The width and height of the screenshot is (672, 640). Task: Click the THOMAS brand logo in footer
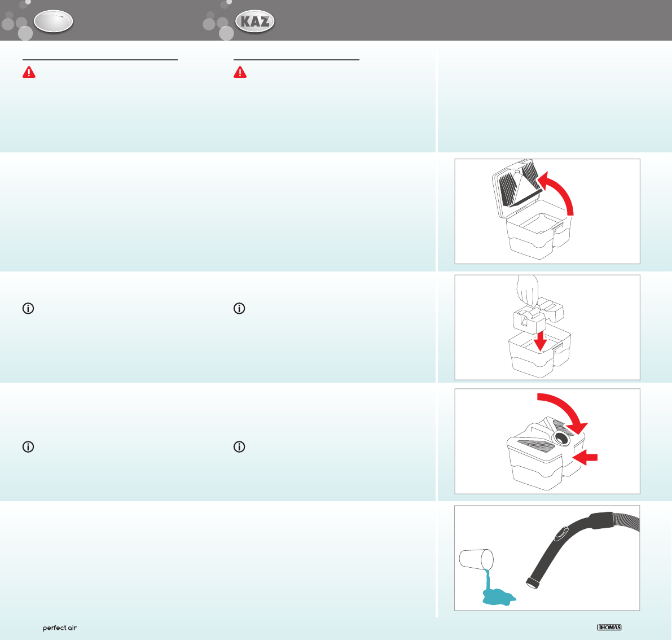609,627
